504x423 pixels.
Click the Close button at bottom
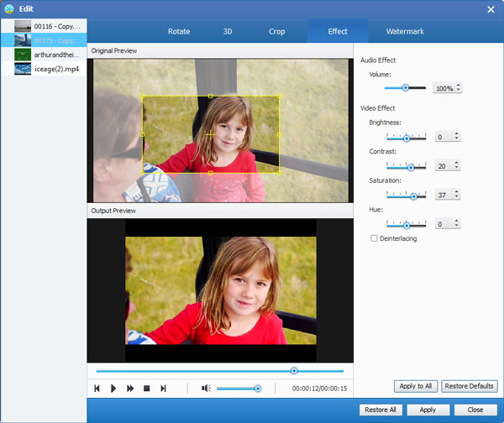click(475, 410)
